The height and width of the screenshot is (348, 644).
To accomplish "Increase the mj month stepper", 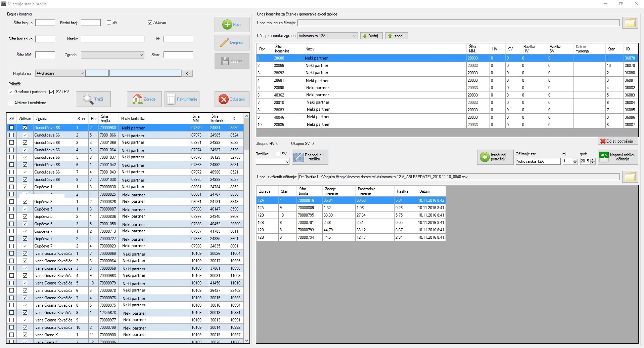I will pos(575,160).
